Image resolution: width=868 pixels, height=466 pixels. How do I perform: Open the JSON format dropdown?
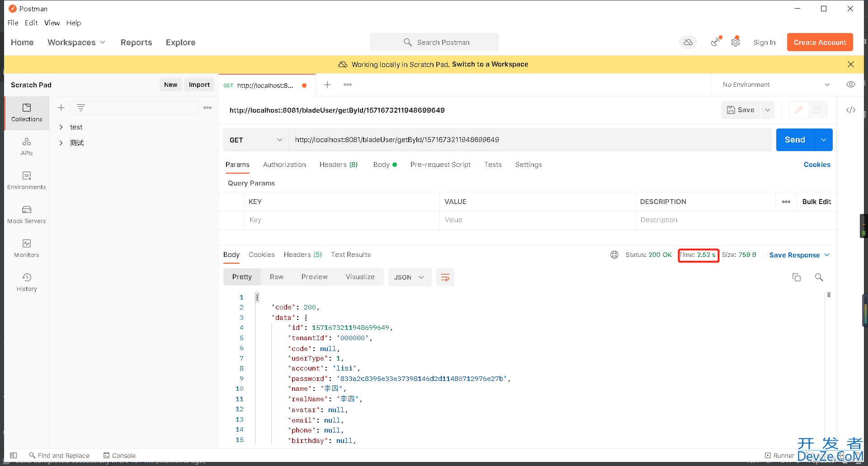409,277
